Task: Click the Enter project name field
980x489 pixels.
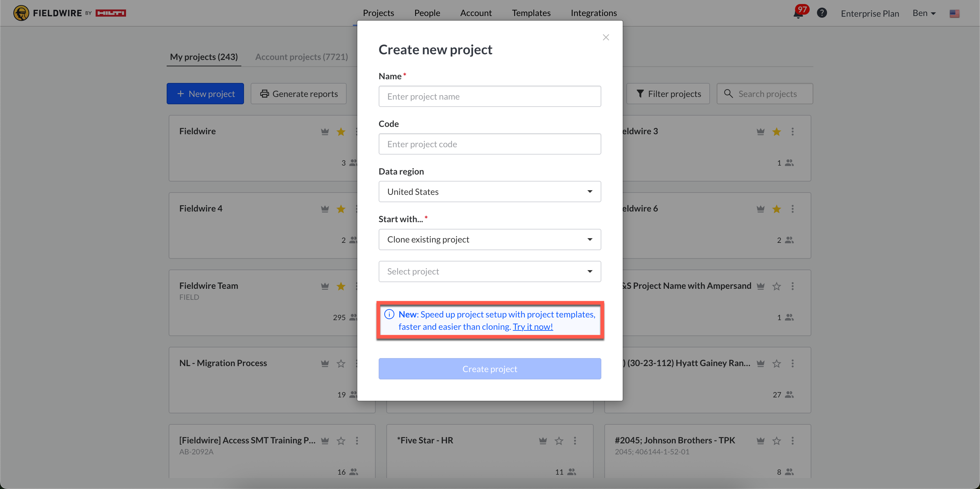Action: click(490, 96)
